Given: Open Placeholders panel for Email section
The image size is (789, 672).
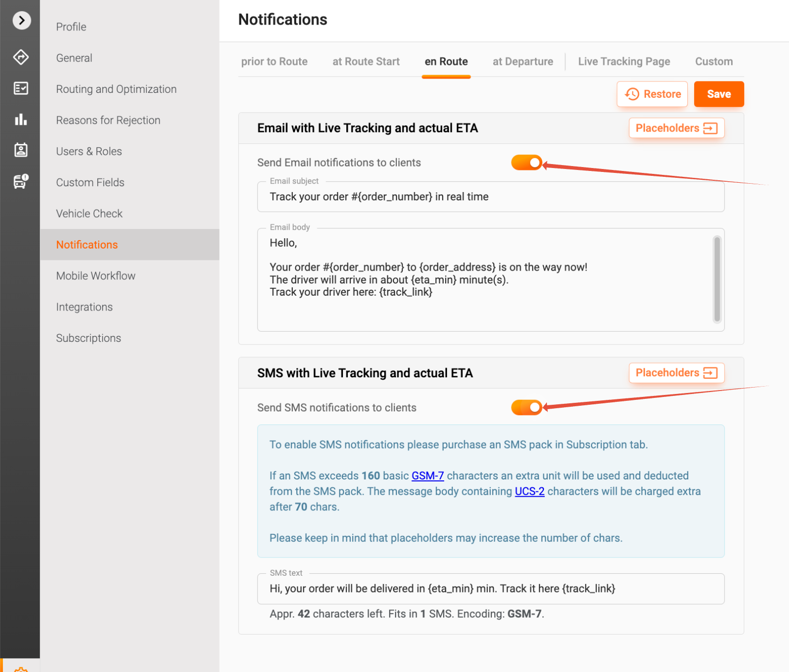Looking at the screenshot, I should (x=676, y=128).
